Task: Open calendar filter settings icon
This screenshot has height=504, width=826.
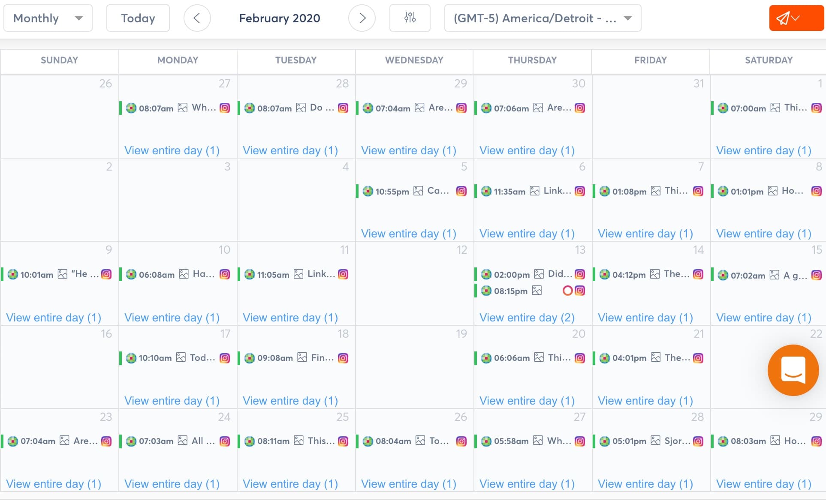Action: coord(410,18)
